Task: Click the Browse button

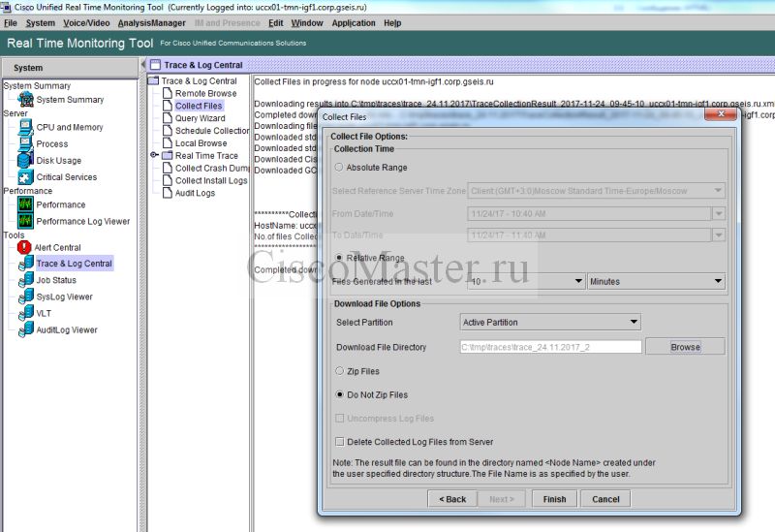Action: pos(685,347)
